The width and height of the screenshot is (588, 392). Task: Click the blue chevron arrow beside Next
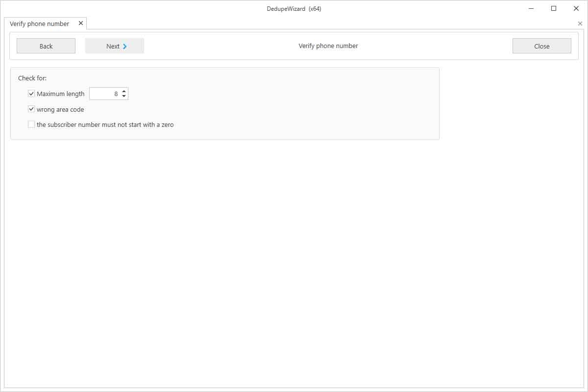[125, 46]
